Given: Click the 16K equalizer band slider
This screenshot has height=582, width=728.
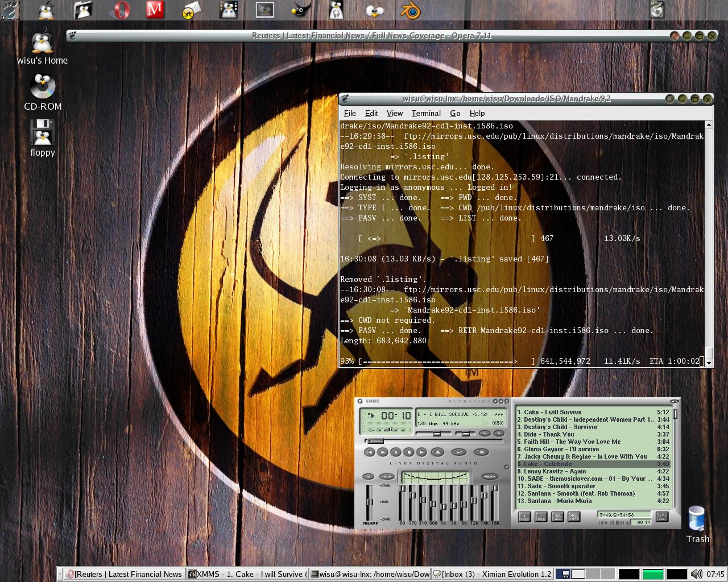Looking at the screenshot, I should [x=495, y=502].
